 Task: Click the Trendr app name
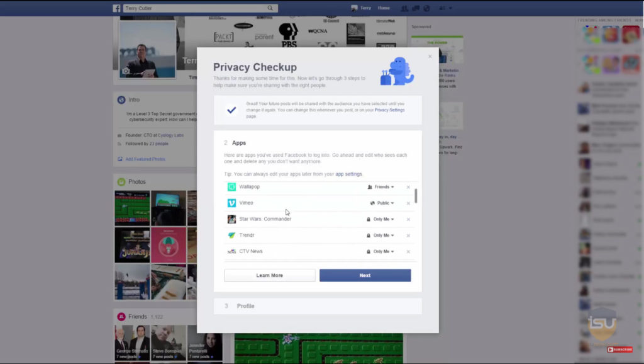[x=247, y=236]
